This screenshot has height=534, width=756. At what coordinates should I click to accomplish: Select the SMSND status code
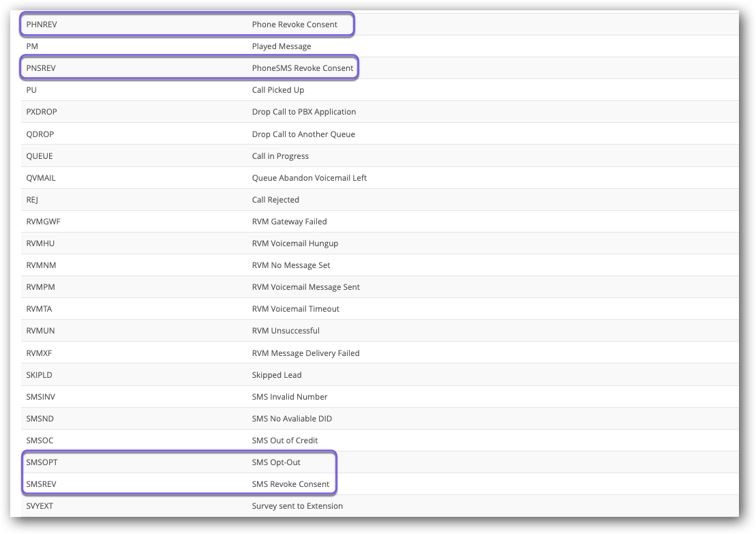pos(40,418)
